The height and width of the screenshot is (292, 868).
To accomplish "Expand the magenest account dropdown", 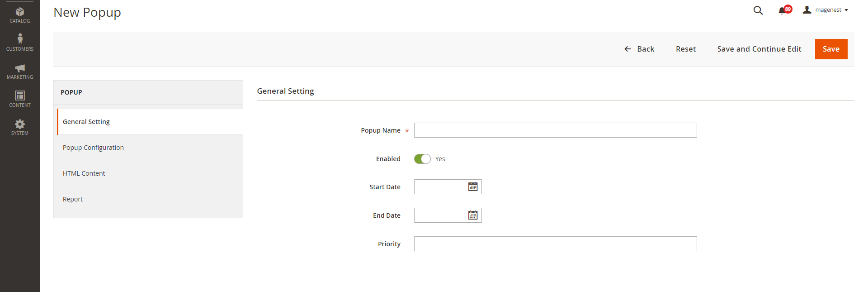I will [826, 10].
